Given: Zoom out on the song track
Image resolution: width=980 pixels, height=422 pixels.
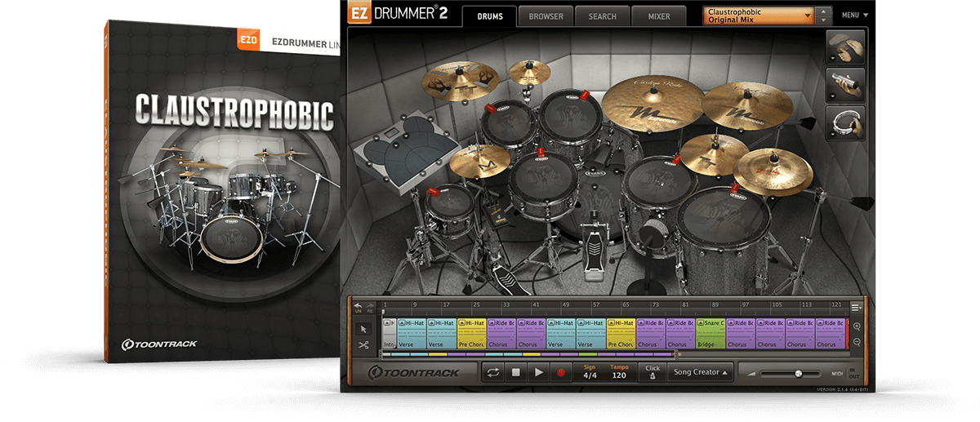Looking at the screenshot, I should pyautogui.click(x=855, y=342).
